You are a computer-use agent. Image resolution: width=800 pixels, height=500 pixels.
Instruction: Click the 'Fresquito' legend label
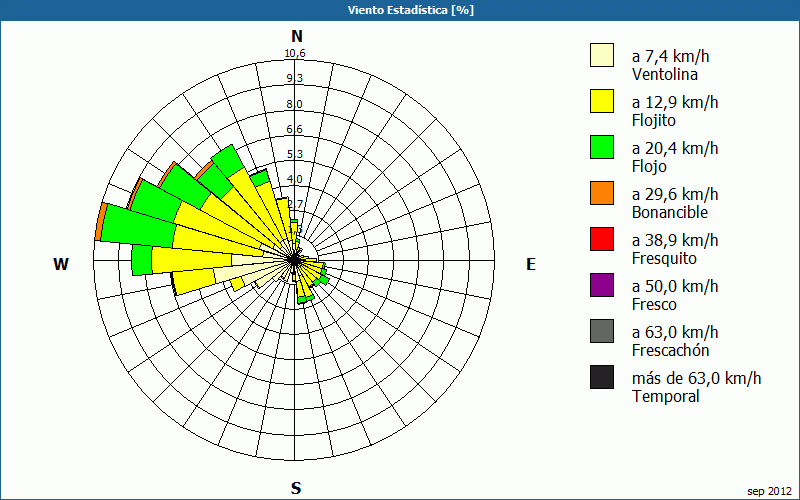664,259
